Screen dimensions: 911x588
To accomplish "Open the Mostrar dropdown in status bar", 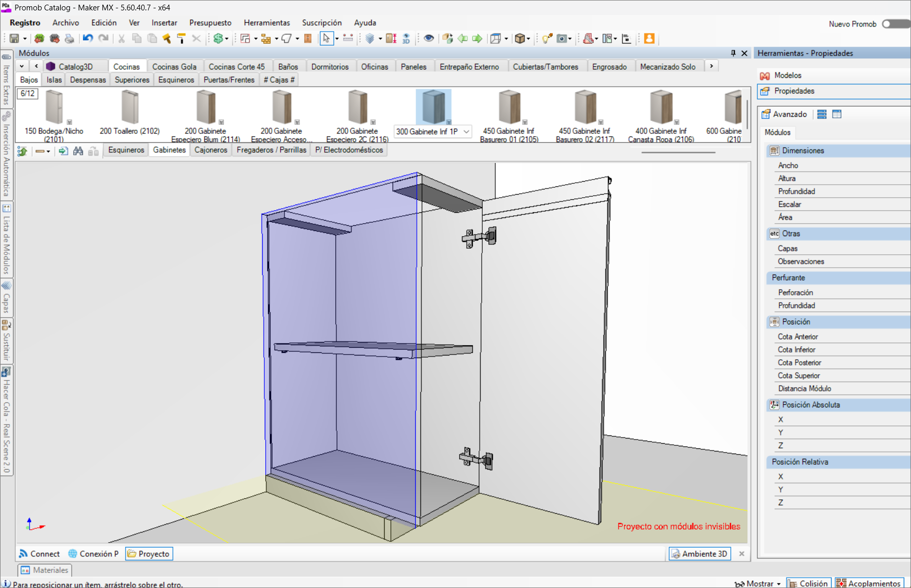I will [758, 583].
